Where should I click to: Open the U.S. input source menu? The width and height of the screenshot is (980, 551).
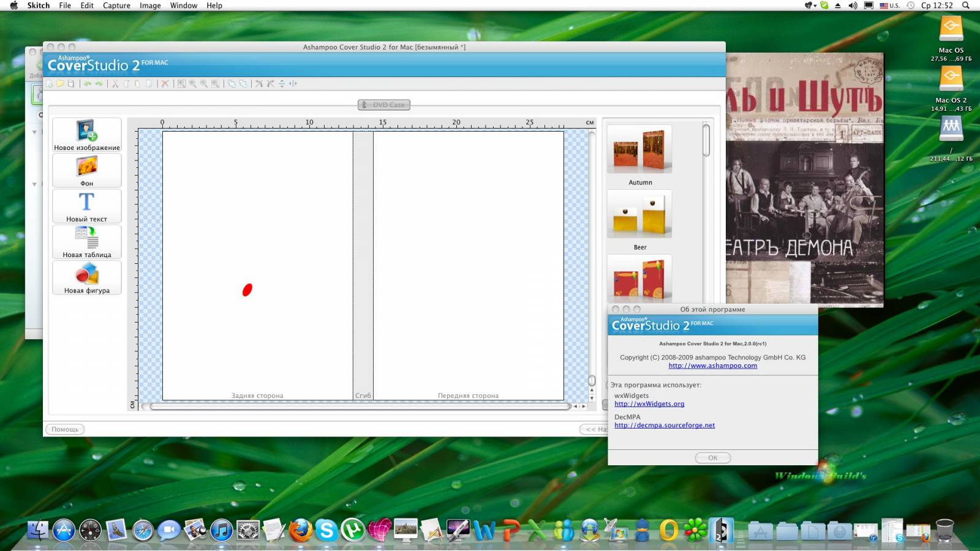pos(889,6)
